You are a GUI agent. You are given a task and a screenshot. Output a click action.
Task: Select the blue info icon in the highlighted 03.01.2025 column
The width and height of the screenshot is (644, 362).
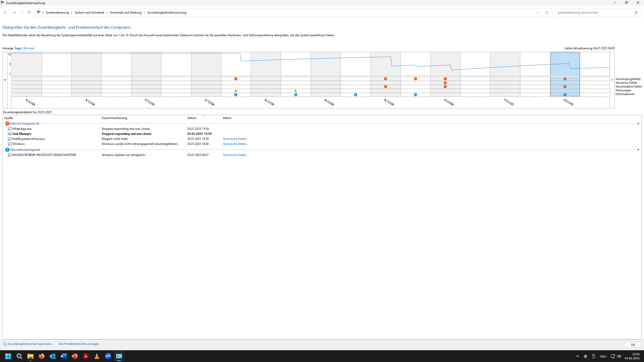[x=565, y=94]
